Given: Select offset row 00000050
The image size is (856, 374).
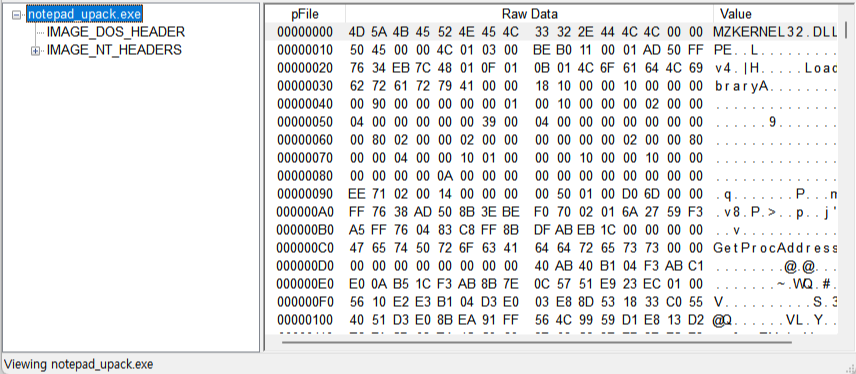Looking at the screenshot, I should tap(551, 122).
